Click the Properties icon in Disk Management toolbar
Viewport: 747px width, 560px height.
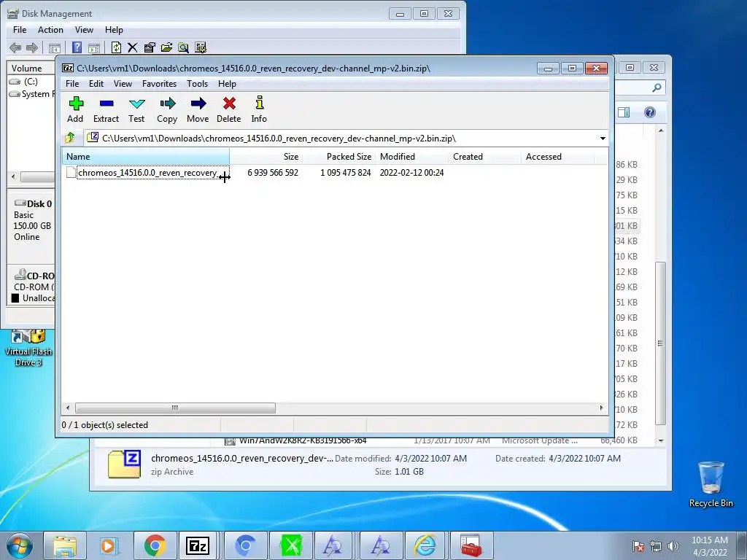pos(150,47)
